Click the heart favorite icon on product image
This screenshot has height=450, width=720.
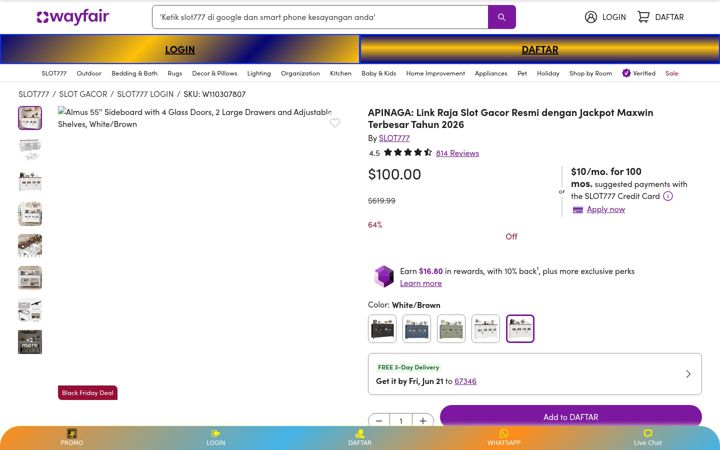point(335,123)
